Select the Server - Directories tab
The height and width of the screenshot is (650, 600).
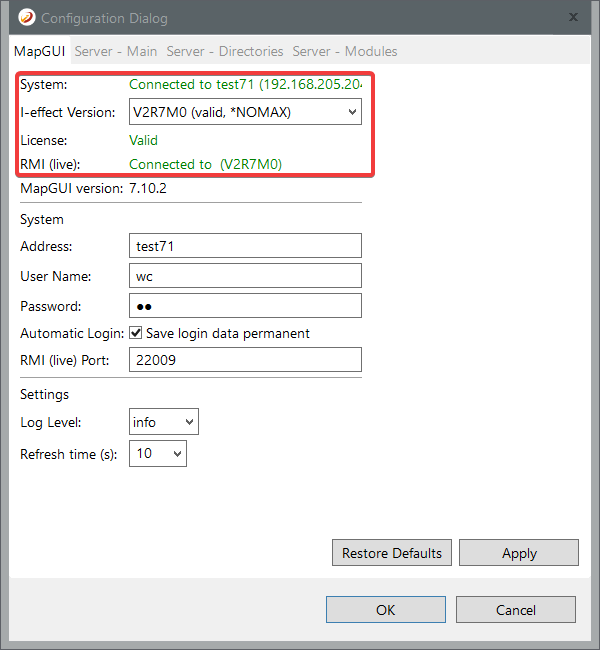click(224, 51)
